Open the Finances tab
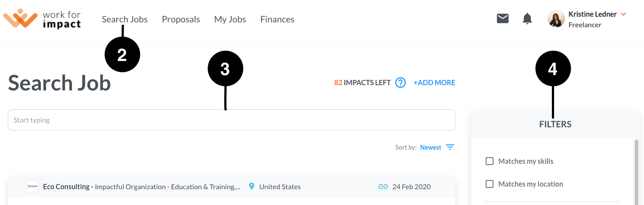The image size is (644, 205). coord(277,19)
